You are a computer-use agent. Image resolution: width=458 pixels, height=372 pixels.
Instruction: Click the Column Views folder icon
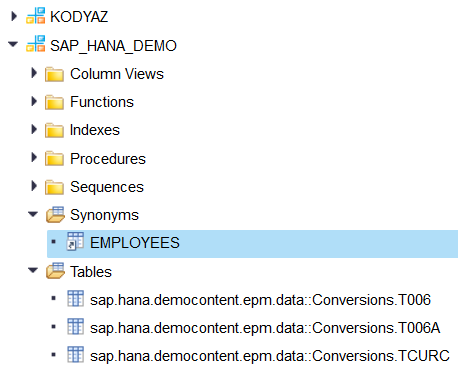54,74
